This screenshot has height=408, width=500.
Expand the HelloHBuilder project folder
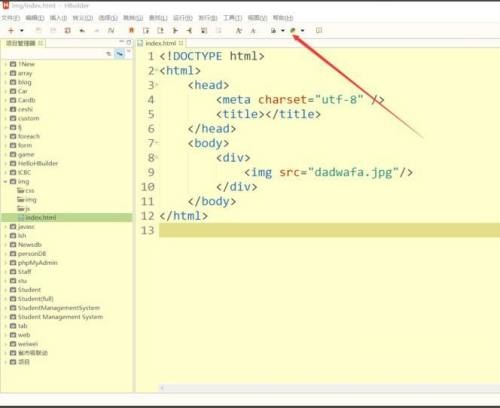coord(5,163)
